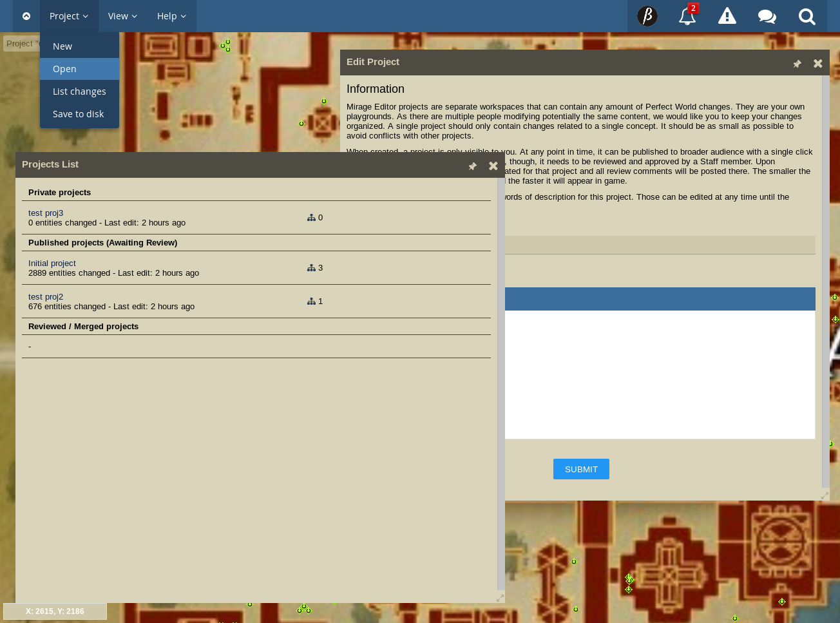
Task: Expand the View dropdown menu
Action: coord(122,16)
